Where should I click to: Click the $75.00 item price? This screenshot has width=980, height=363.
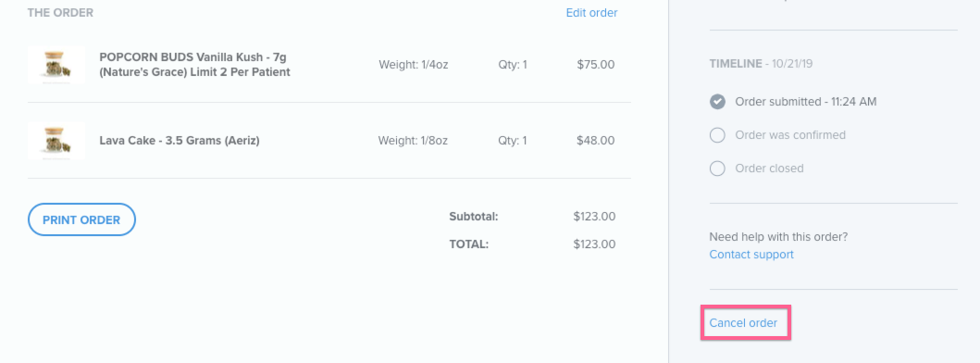tap(596, 65)
